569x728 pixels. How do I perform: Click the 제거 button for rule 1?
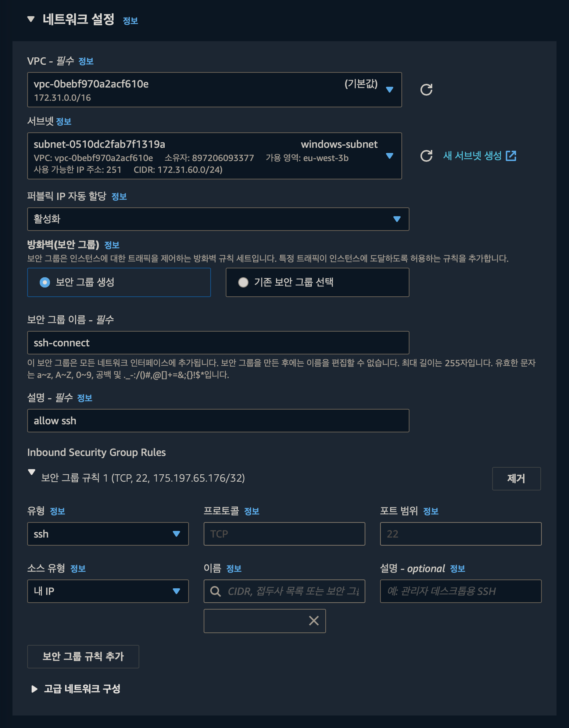coord(516,479)
